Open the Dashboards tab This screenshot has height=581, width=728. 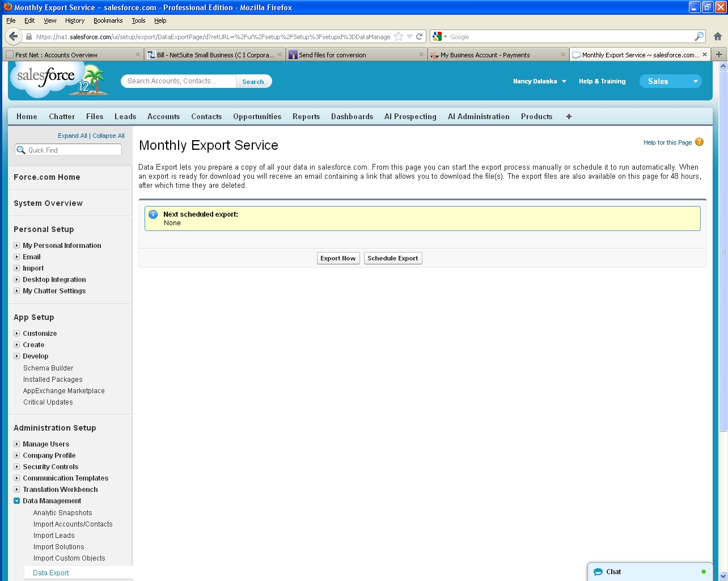352,116
